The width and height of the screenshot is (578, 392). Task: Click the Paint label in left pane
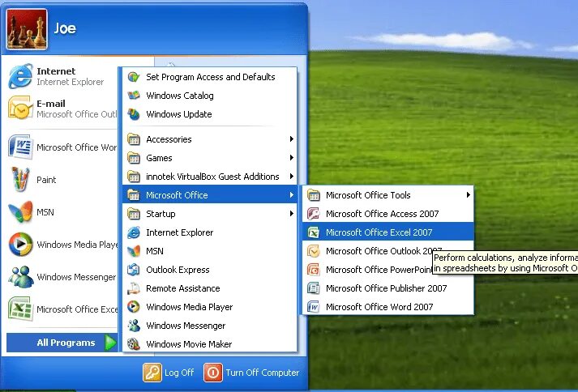46,180
